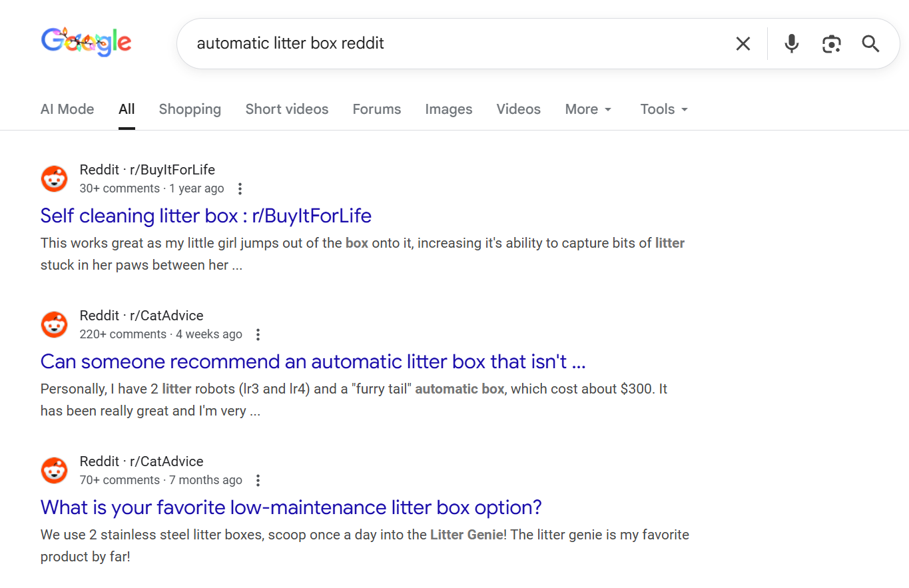Open three-dot menu for 7 months ago result
Screen dimensions: 909x588
pos(258,480)
